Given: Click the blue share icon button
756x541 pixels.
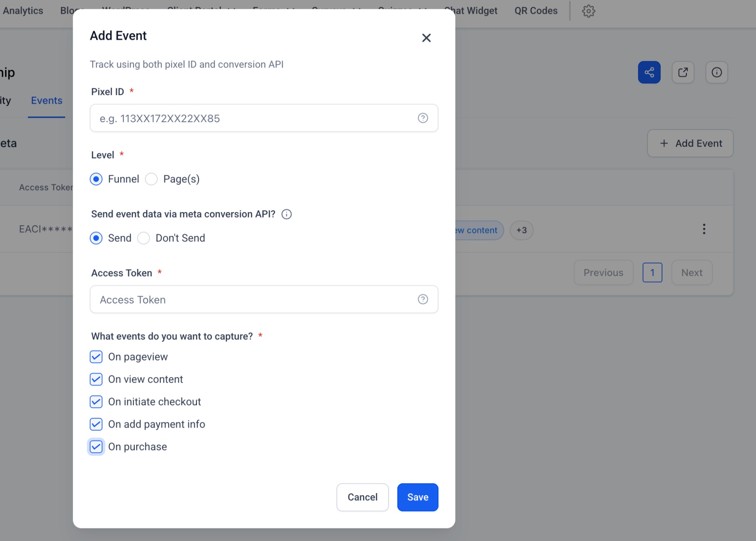Looking at the screenshot, I should click(649, 72).
